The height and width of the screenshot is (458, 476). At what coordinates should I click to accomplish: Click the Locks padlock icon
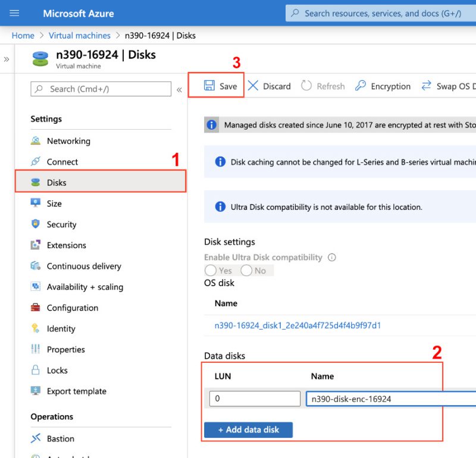tap(36, 370)
